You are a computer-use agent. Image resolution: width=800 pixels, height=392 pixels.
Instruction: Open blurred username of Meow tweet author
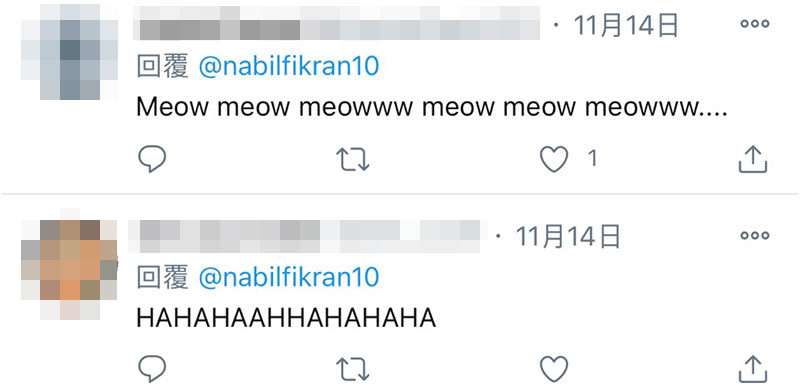337,23
